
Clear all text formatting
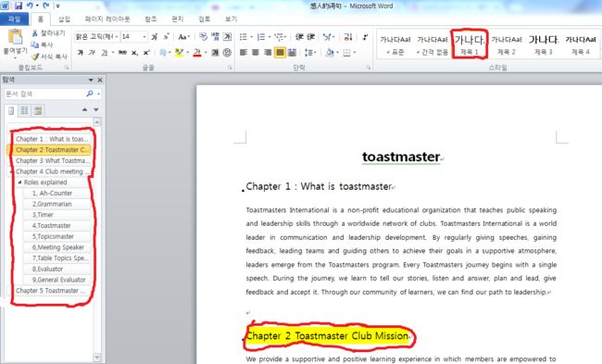point(203,37)
